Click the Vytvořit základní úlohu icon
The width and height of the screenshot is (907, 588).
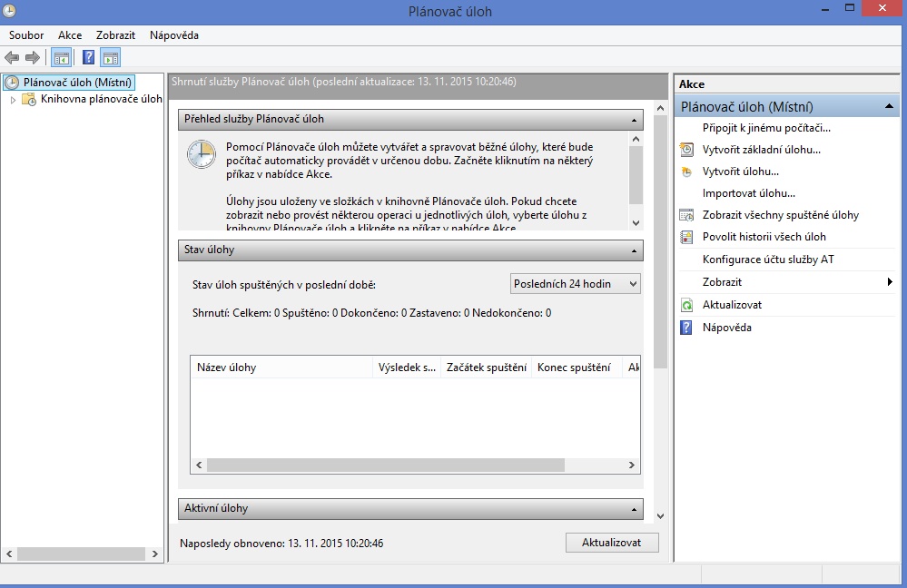[x=686, y=150]
